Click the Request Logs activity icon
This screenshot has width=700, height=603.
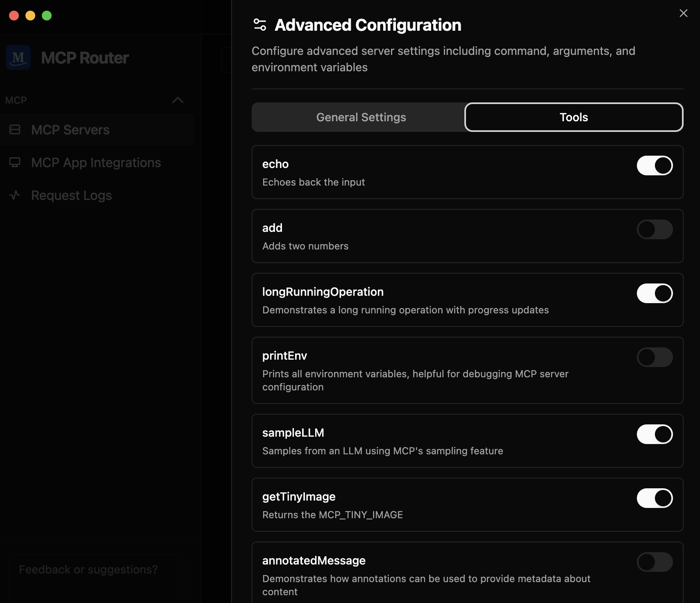pyautogui.click(x=15, y=195)
